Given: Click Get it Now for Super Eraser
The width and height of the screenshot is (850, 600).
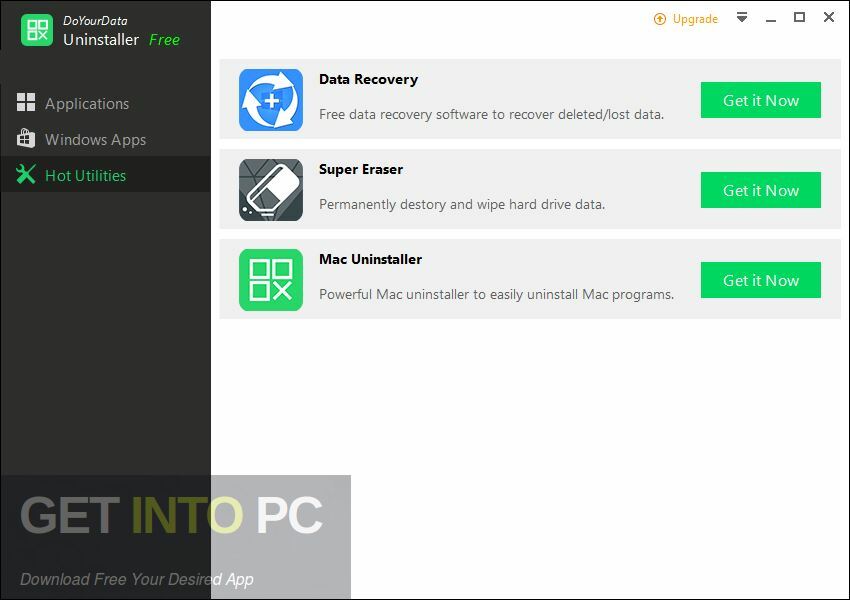Looking at the screenshot, I should [761, 190].
